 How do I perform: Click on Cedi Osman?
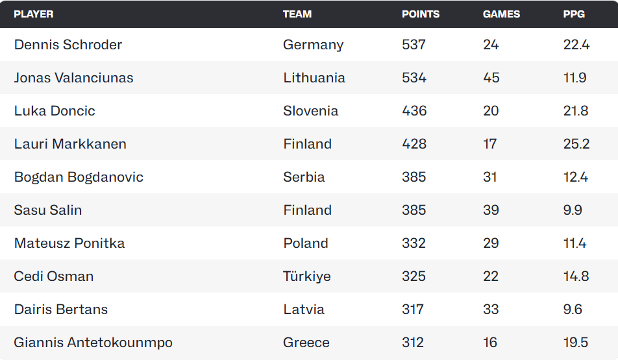[x=54, y=276]
